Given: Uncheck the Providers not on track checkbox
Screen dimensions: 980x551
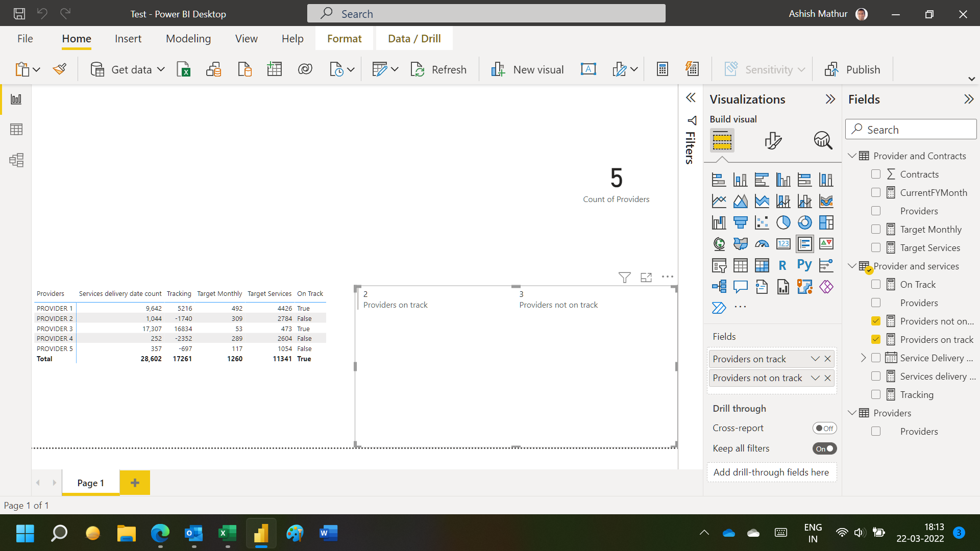Looking at the screenshot, I should (x=876, y=321).
